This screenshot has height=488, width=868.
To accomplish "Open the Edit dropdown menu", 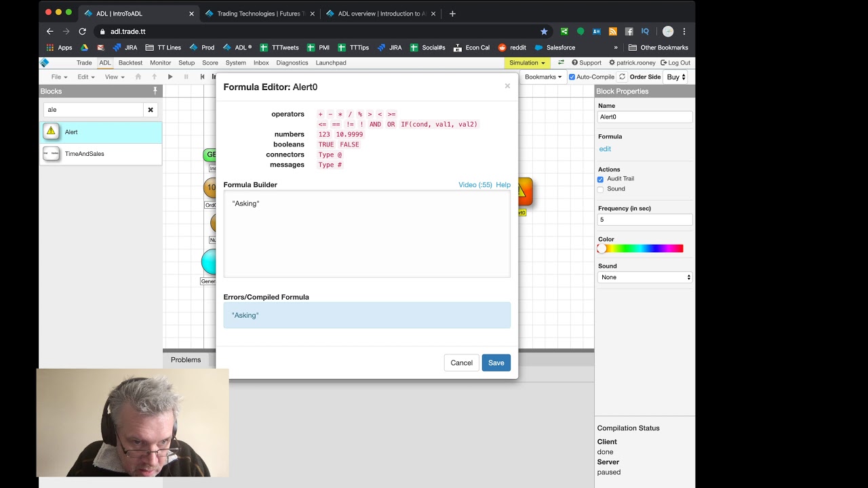I will click(x=85, y=77).
